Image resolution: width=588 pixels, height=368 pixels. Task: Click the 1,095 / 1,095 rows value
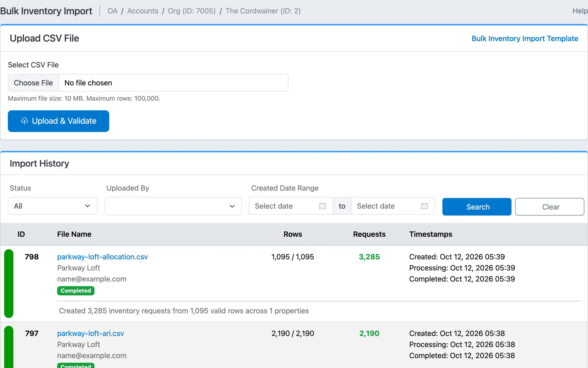pyautogui.click(x=293, y=257)
